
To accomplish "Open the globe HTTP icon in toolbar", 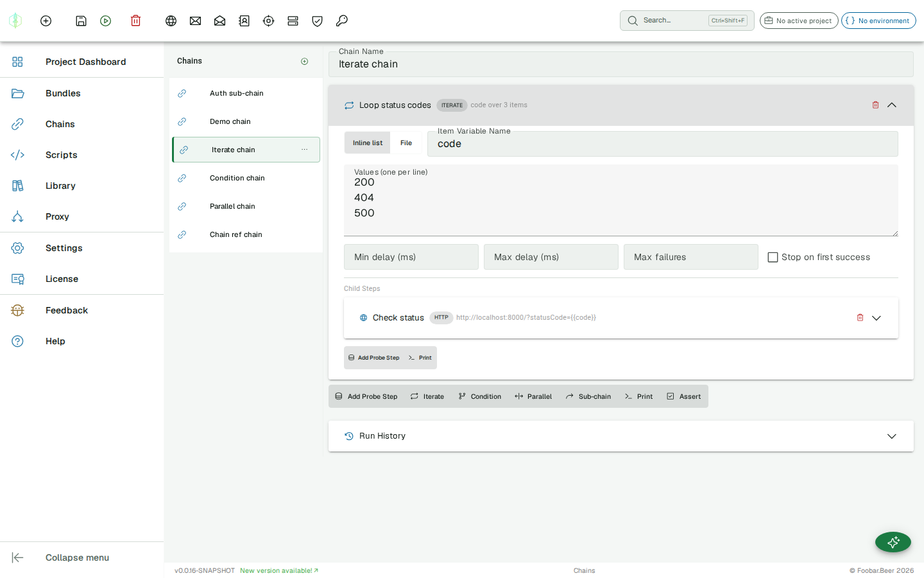I will [171, 21].
